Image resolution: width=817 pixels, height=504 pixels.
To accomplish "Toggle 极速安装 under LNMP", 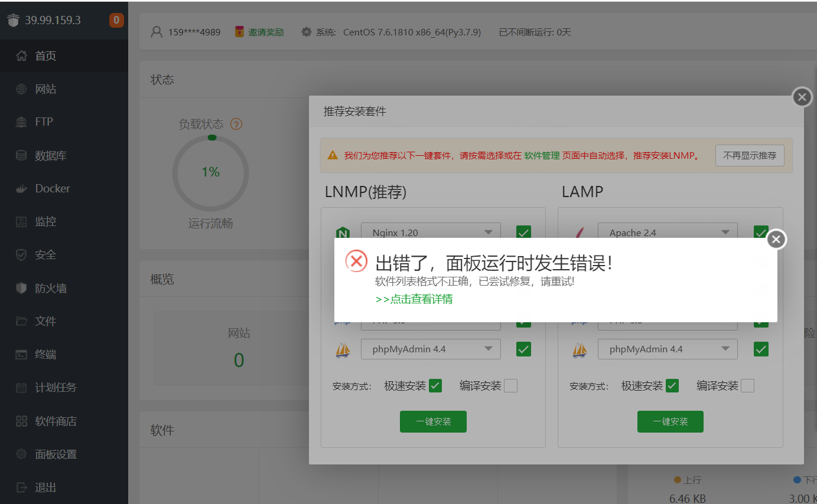I will 435,386.
